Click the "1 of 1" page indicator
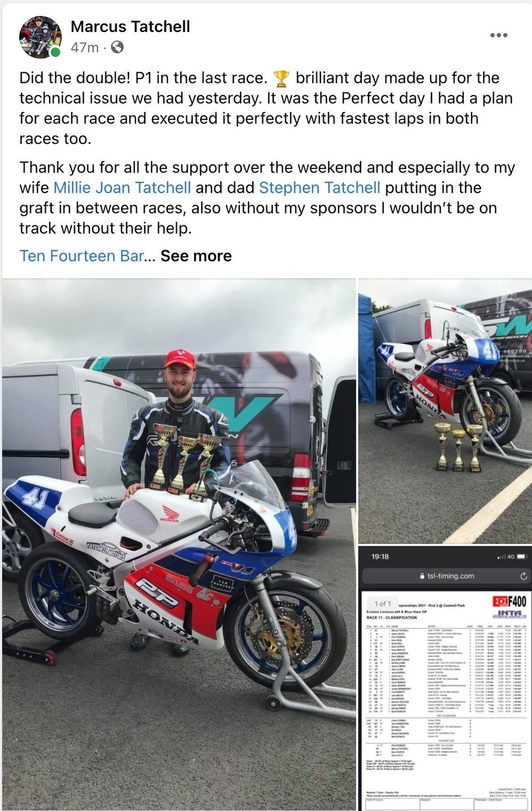 click(383, 603)
